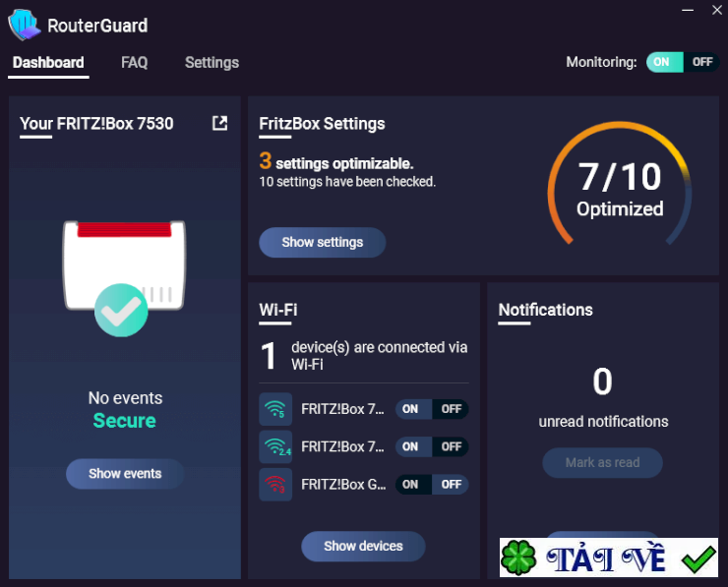Screen dimensions: 728x587
Task: Select the Dashboard tab
Action: click(48, 63)
